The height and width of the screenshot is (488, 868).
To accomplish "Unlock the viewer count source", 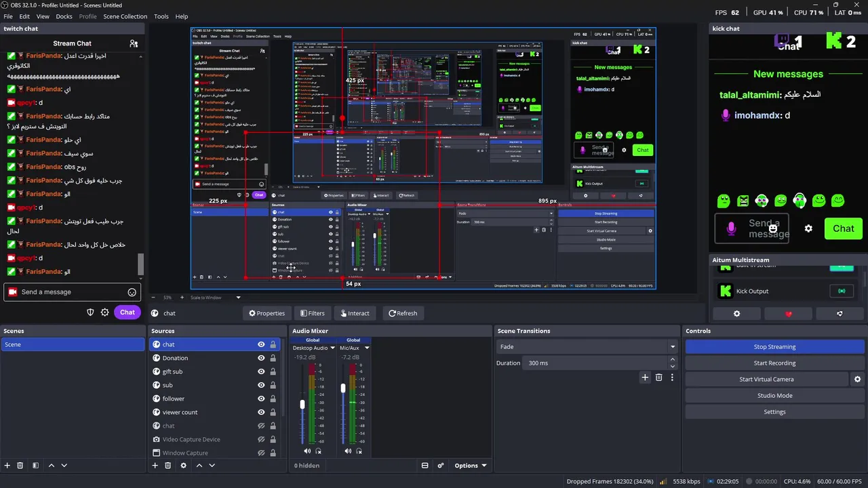I will pos(273,412).
